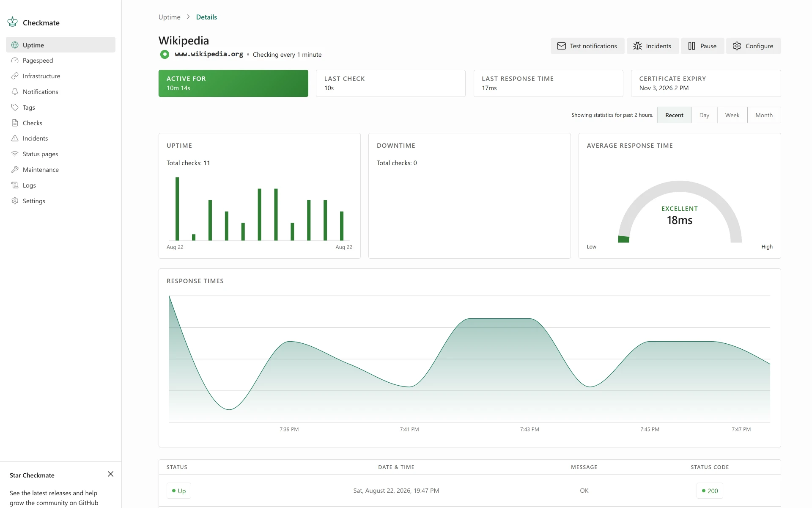Click the Incidents warning triangle icon in sidebar
The height and width of the screenshot is (508, 812).
pyautogui.click(x=15, y=138)
